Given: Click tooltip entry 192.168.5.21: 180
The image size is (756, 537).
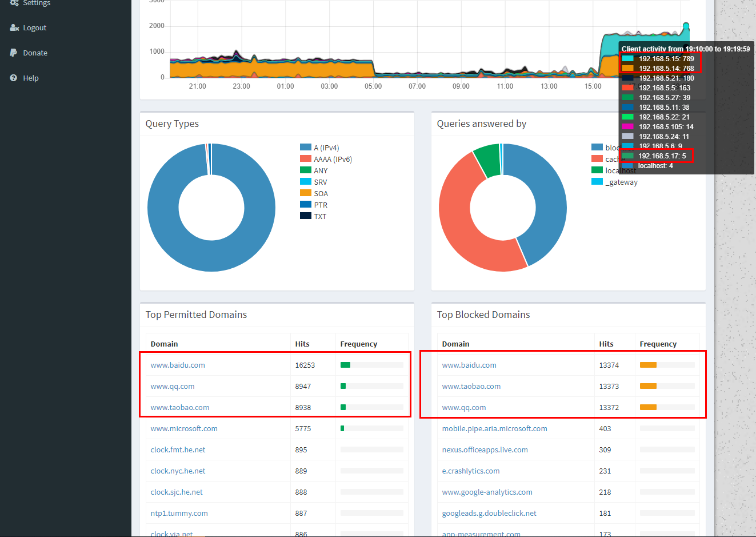Looking at the screenshot, I should coord(658,78).
